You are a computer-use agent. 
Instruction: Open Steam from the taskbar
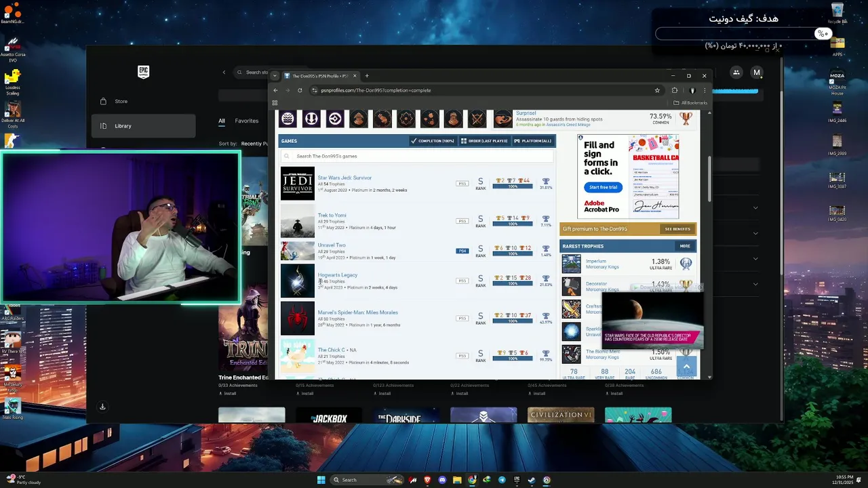(532, 480)
